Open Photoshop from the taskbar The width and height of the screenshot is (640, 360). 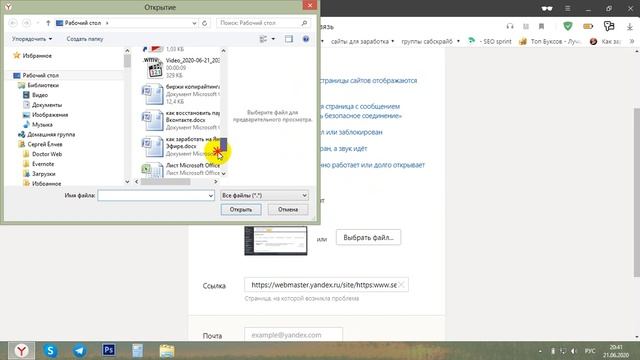109,351
